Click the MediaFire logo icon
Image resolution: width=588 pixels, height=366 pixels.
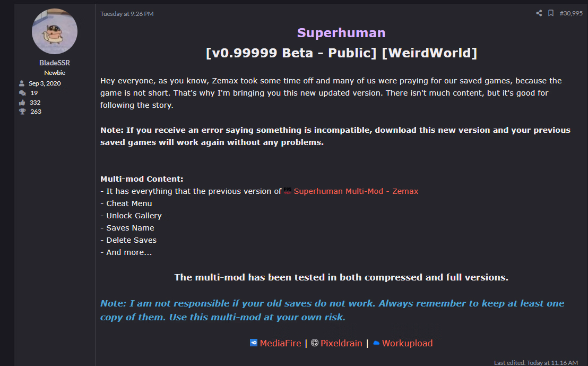coord(254,343)
